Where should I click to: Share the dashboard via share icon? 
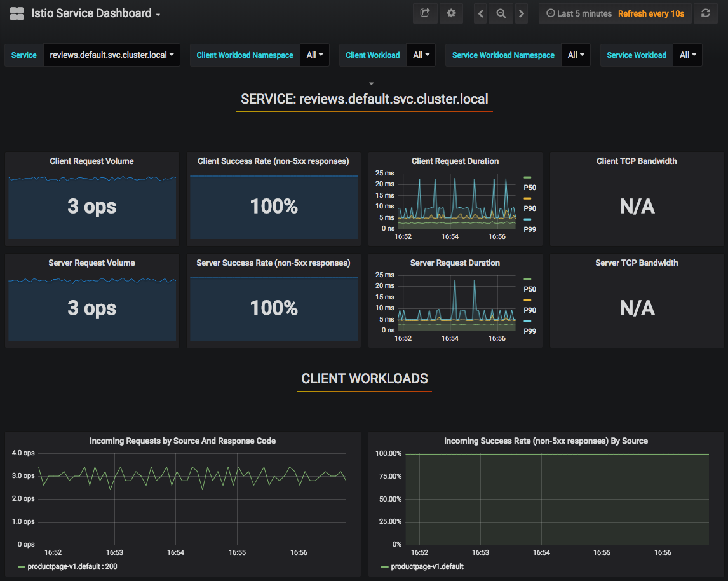(x=425, y=13)
